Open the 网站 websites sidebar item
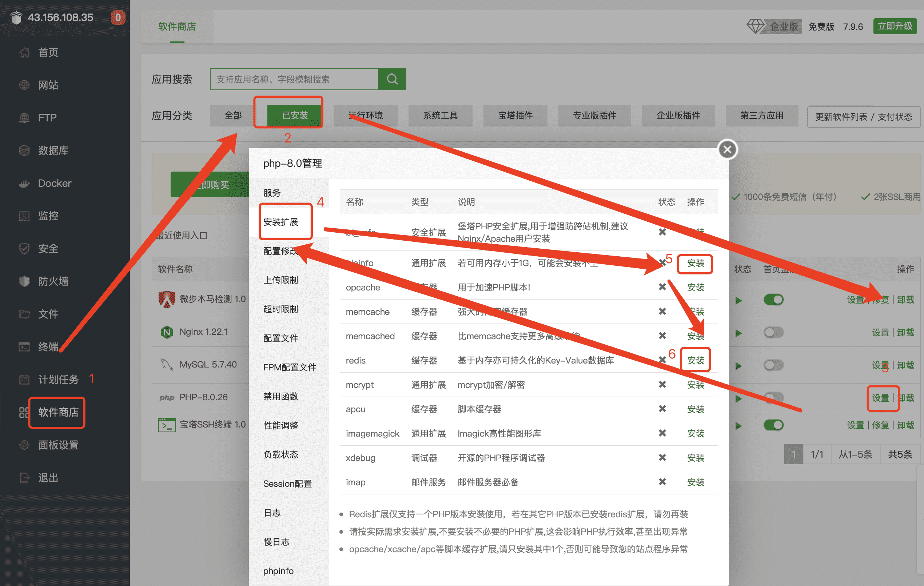 click(x=48, y=85)
